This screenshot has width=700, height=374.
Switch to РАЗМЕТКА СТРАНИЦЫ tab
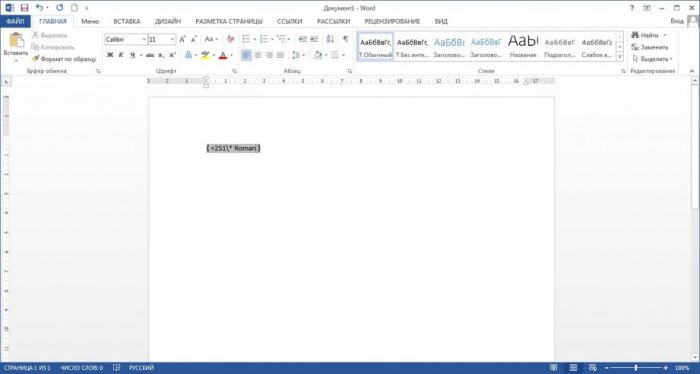pos(229,21)
